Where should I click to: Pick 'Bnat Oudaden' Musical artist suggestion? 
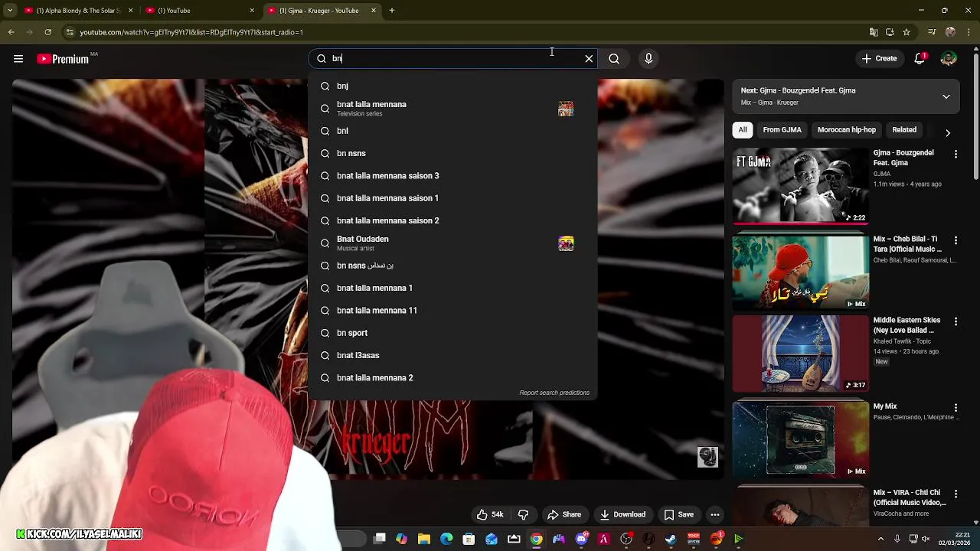(x=452, y=243)
